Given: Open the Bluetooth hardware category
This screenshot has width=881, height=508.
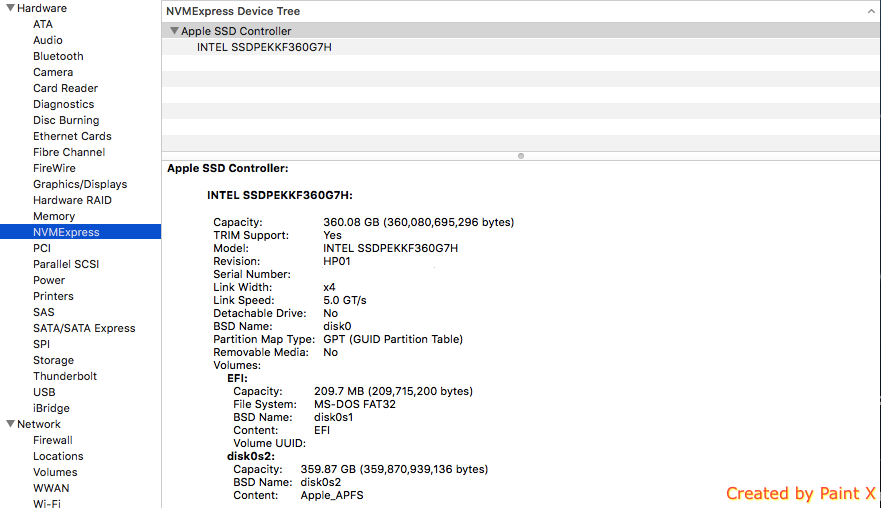Looking at the screenshot, I should click(x=58, y=56).
